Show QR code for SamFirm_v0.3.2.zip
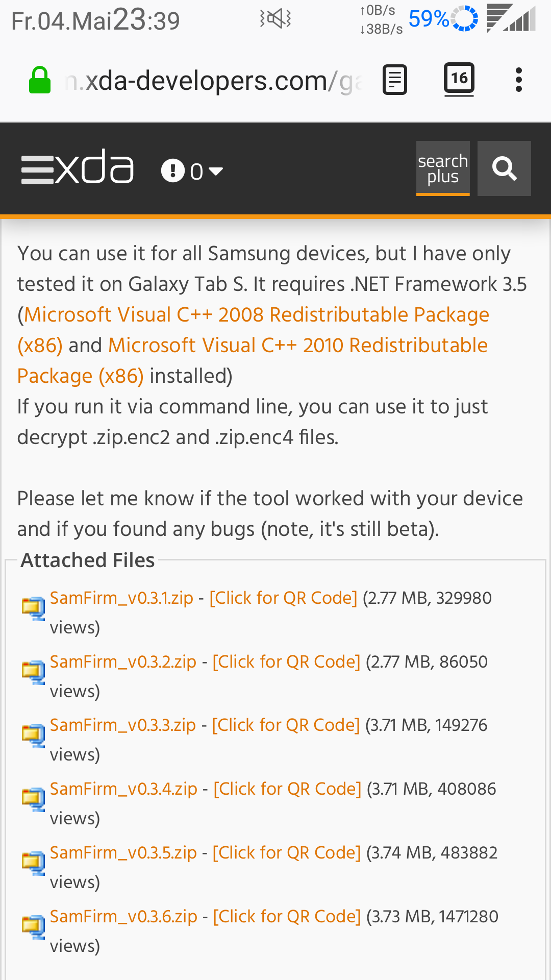 click(286, 661)
